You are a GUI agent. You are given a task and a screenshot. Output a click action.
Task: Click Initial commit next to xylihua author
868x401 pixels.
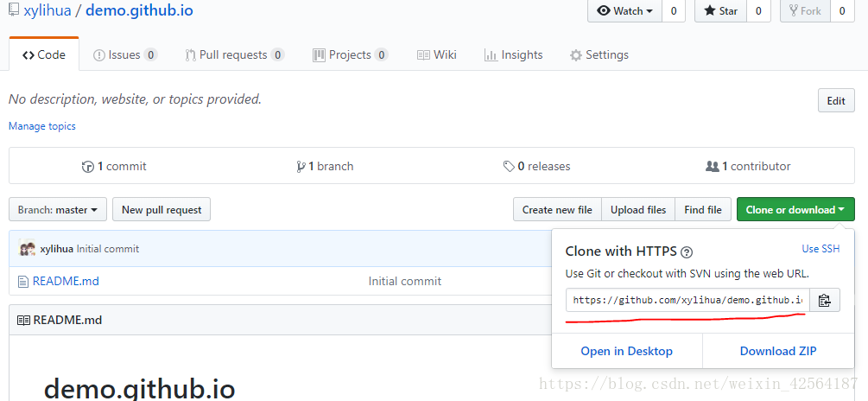point(108,249)
